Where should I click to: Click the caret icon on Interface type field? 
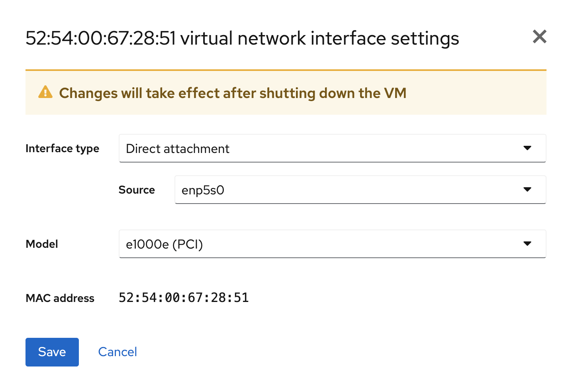[527, 148]
